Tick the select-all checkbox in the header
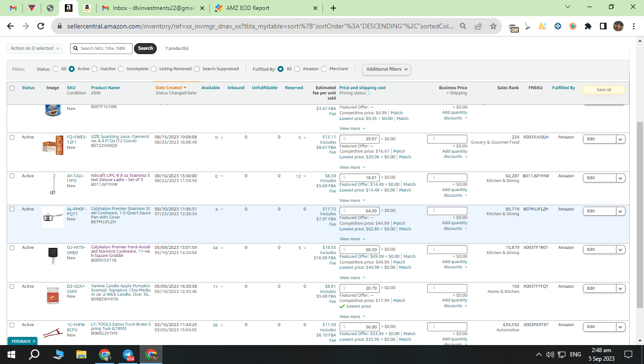The image size is (644, 364). coord(12,88)
